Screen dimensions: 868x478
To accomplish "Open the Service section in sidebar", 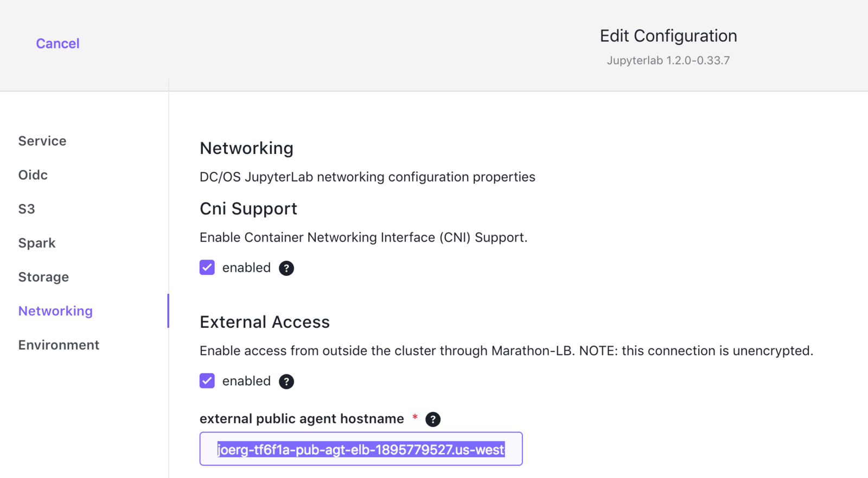I will coord(42,141).
